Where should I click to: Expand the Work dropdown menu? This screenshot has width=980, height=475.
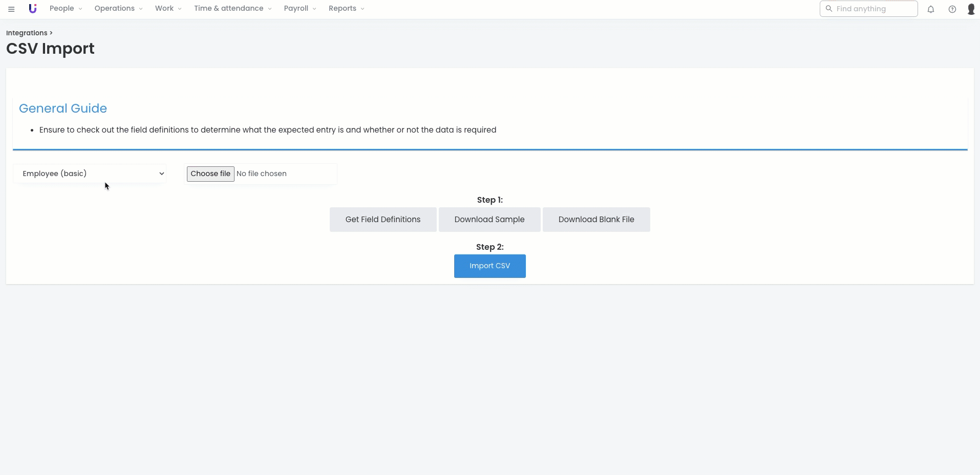(168, 9)
